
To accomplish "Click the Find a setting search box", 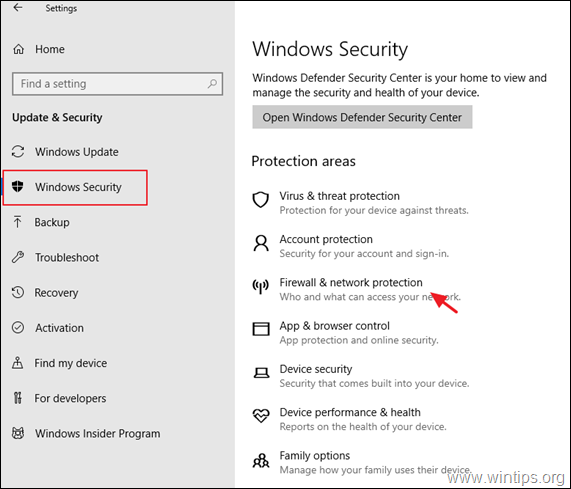I will (117, 84).
